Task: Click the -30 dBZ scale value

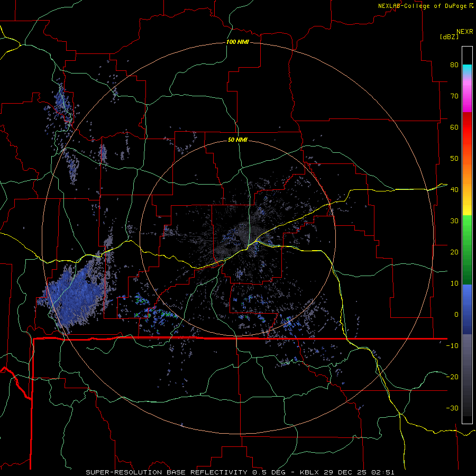Action: click(x=452, y=408)
